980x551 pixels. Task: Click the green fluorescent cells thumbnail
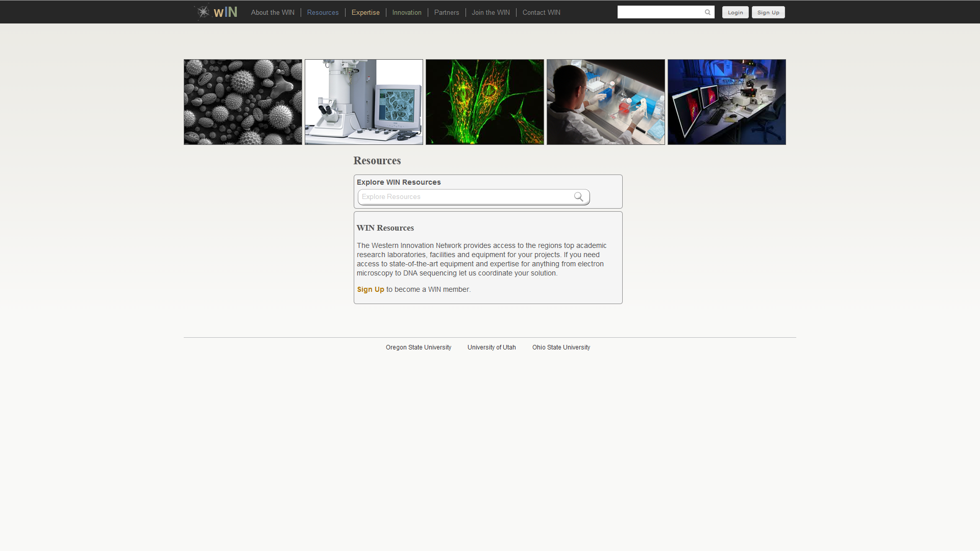click(485, 102)
